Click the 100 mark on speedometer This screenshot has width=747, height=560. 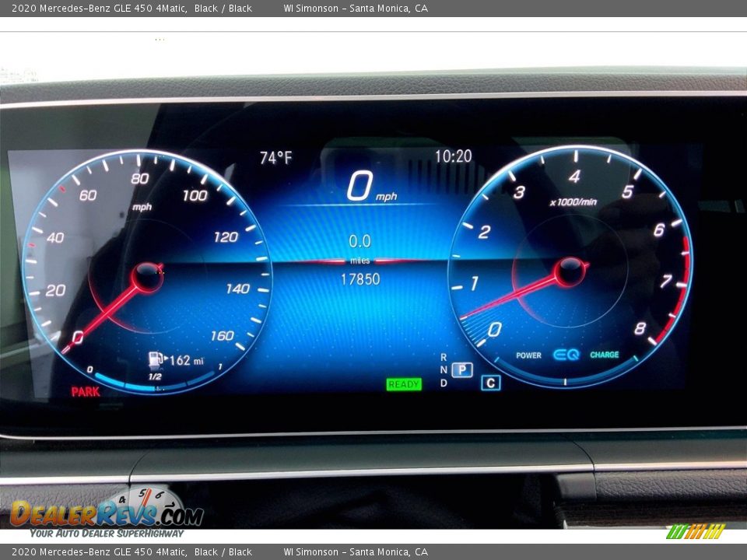pyautogui.click(x=195, y=195)
